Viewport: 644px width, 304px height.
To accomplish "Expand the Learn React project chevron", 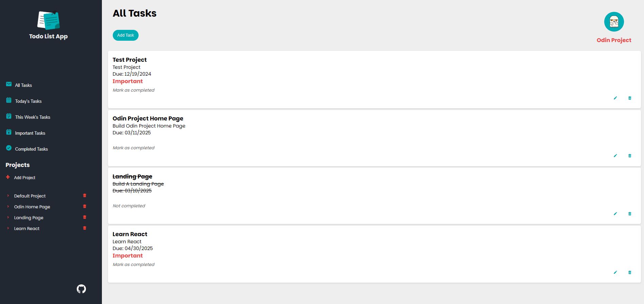I will pos(8,228).
